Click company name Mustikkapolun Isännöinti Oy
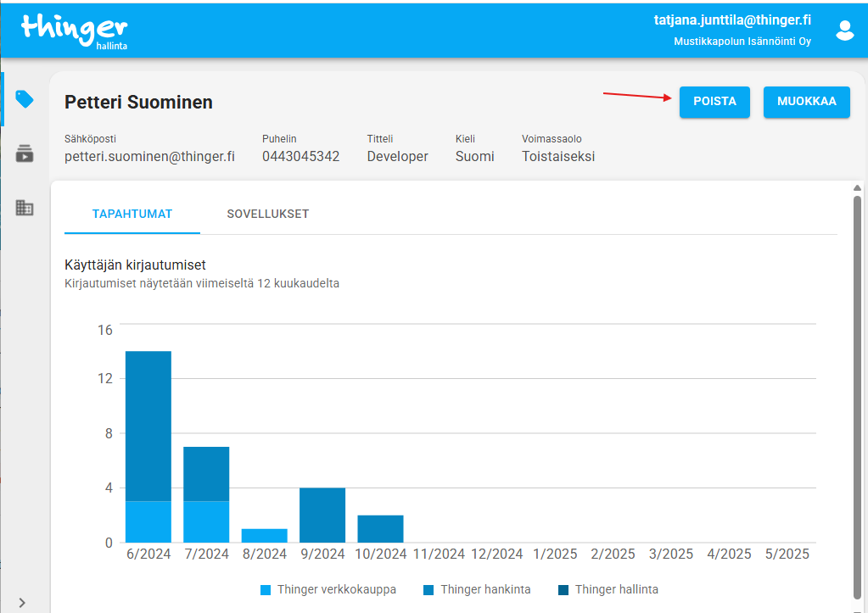This screenshot has height=613, width=868. [x=742, y=42]
